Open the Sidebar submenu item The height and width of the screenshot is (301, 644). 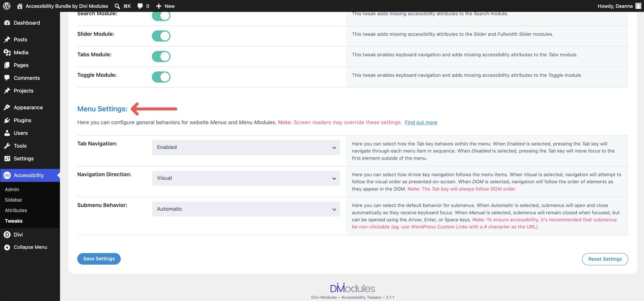point(13,200)
